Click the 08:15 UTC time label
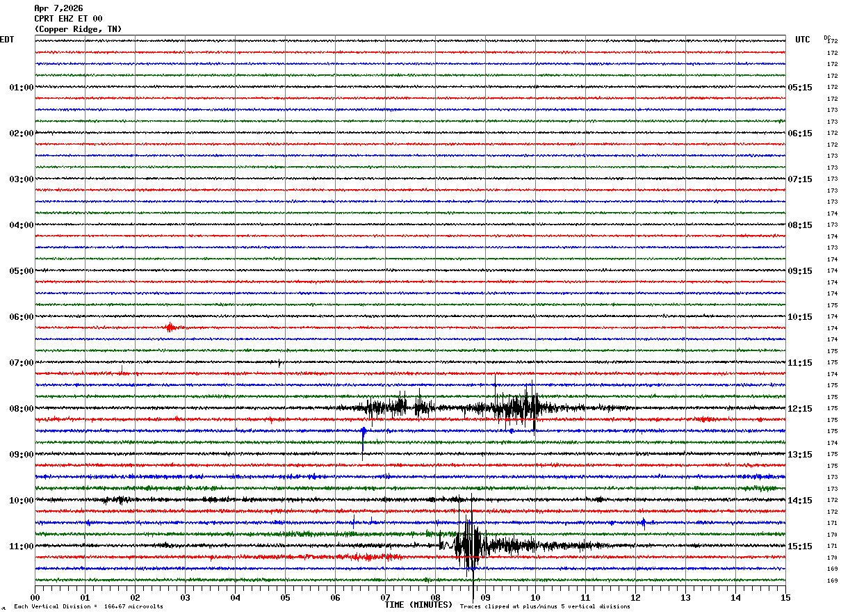 (x=800, y=225)
